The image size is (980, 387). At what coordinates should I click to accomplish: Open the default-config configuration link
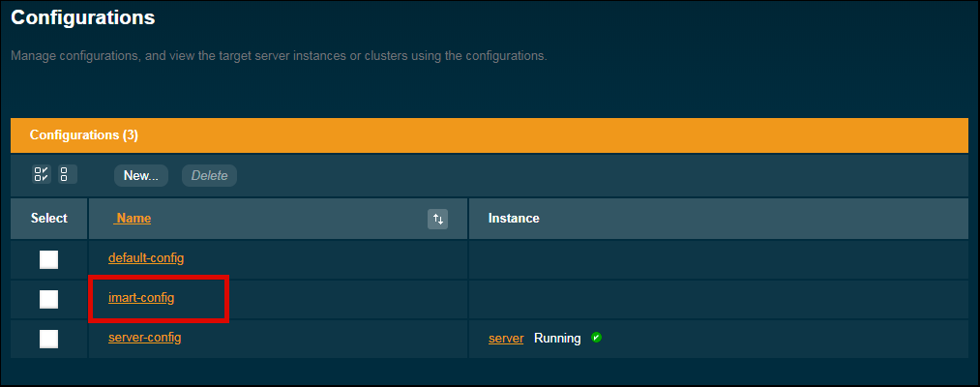[x=146, y=258]
